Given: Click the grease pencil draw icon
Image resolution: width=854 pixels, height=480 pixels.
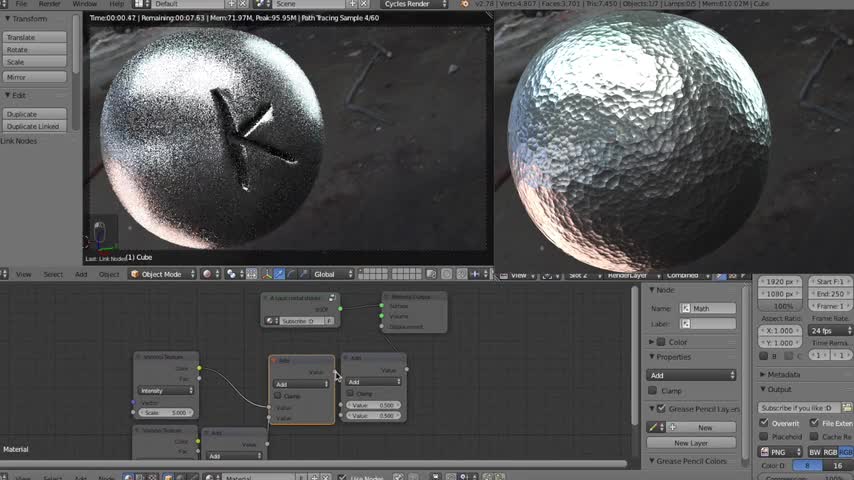Looking at the screenshot, I should click(x=653, y=427).
